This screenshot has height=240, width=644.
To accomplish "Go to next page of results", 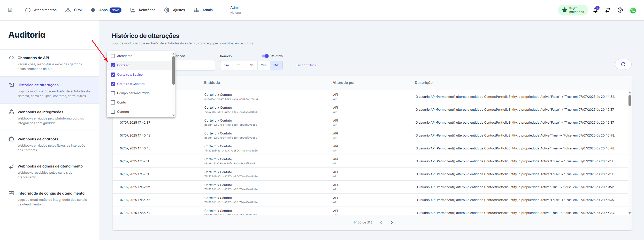I will (x=392, y=222).
